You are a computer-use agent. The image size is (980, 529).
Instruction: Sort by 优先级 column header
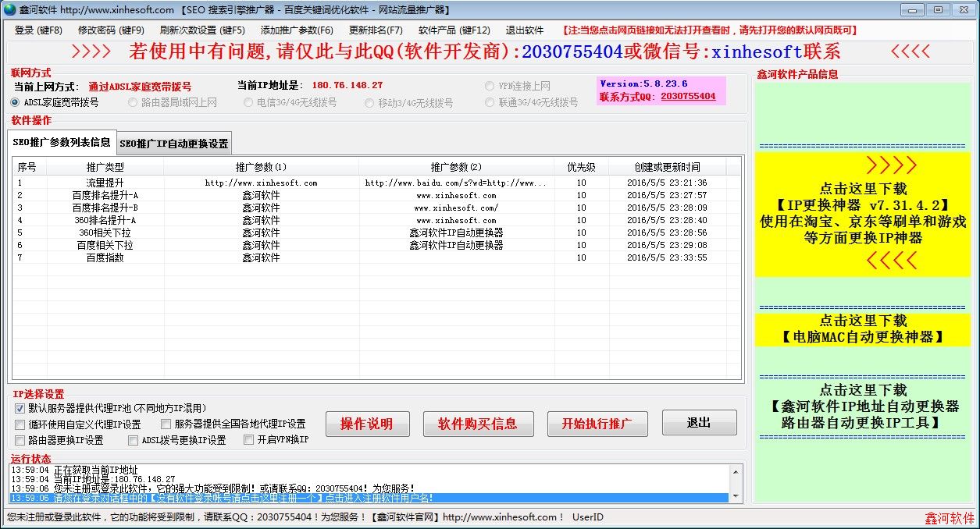coord(582,167)
